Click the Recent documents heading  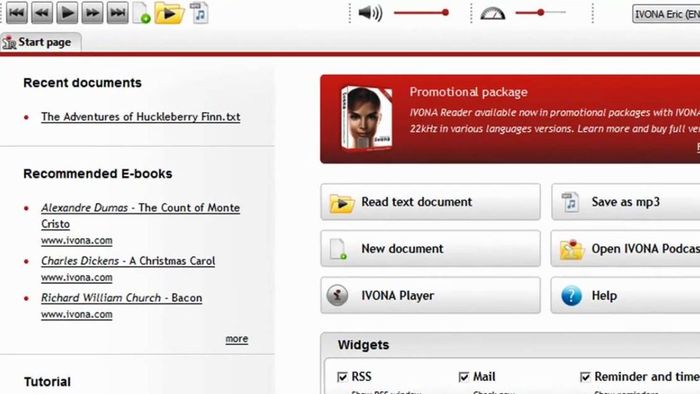82,83
